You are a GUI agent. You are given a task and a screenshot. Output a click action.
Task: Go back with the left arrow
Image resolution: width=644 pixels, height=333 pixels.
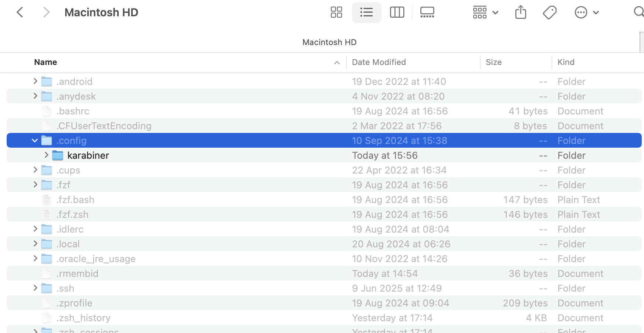(20, 13)
